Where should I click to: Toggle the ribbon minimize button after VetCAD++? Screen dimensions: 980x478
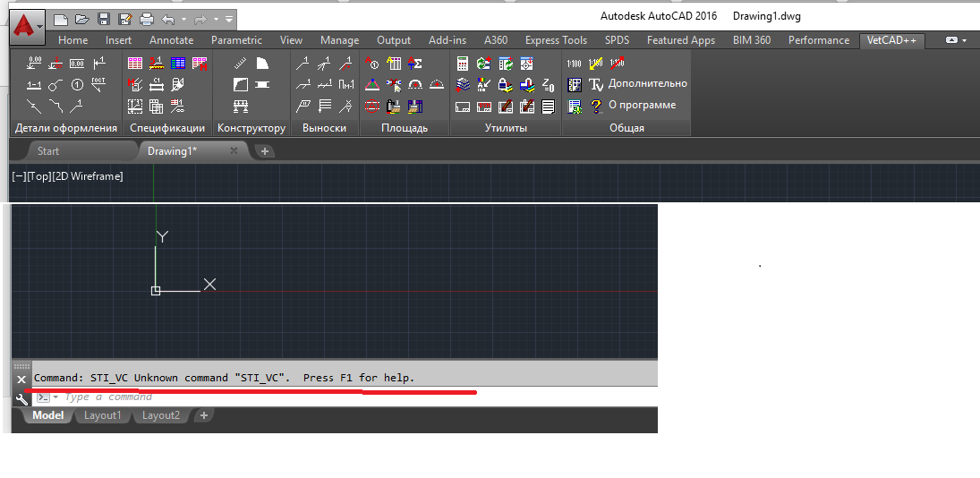point(951,40)
